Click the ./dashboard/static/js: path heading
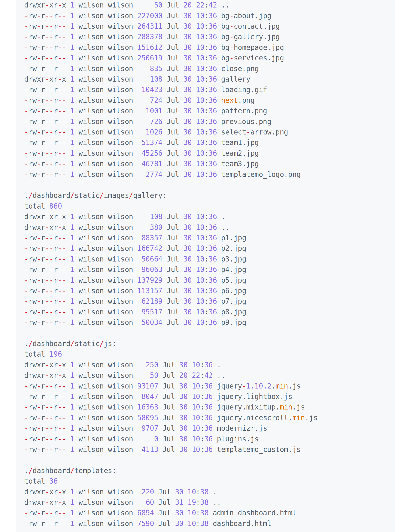 tap(70, 344)
